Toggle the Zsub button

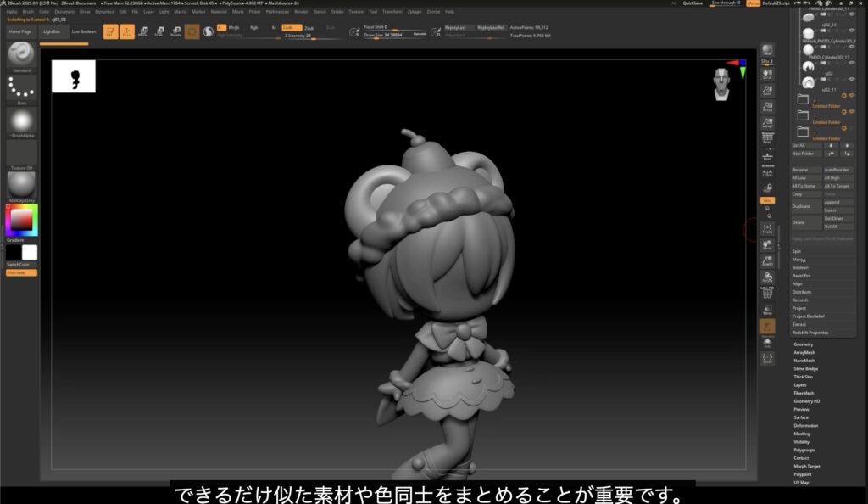(x=309, y=28)
